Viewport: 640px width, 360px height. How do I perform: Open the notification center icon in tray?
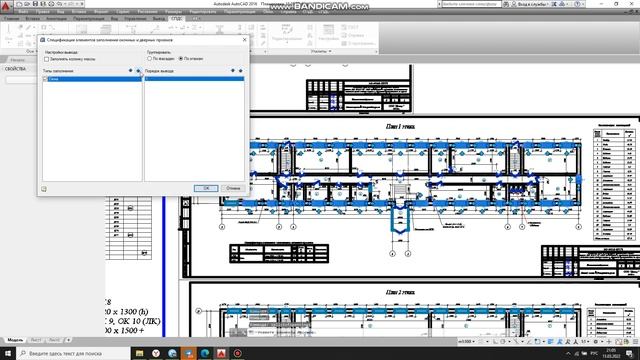629,353
